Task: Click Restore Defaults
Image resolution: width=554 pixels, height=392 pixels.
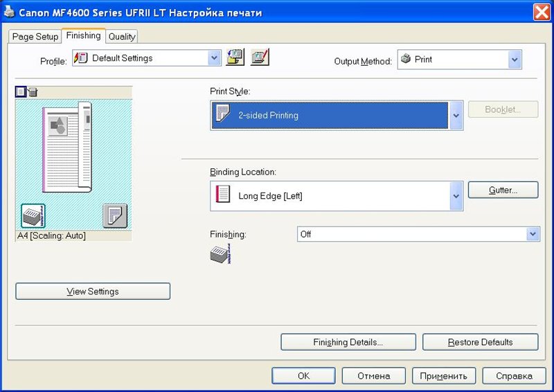Action: click(480, 342)
